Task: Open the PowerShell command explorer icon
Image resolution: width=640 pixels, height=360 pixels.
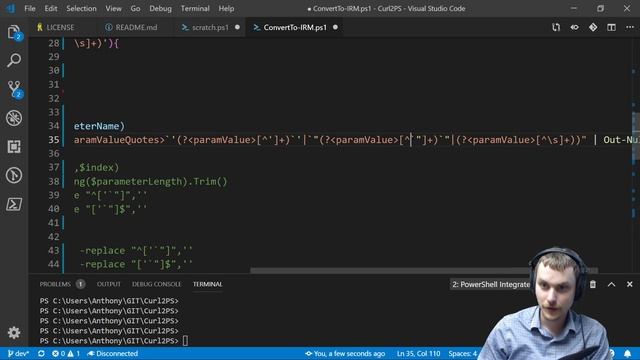Action: 14,204
